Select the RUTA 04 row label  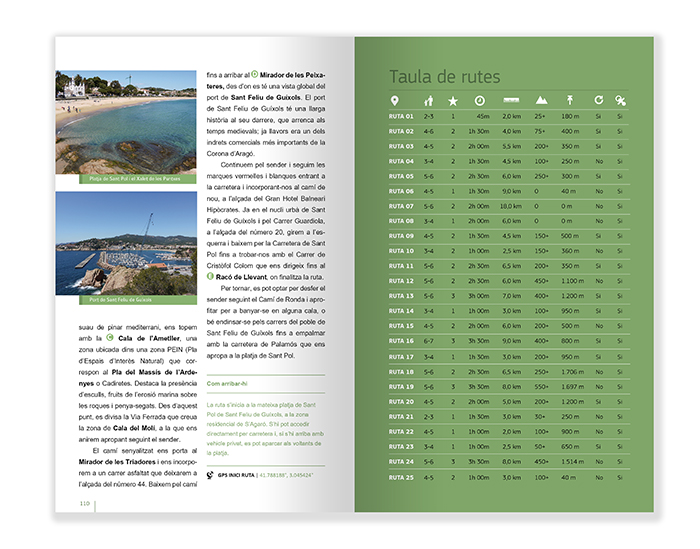point(401,161)
